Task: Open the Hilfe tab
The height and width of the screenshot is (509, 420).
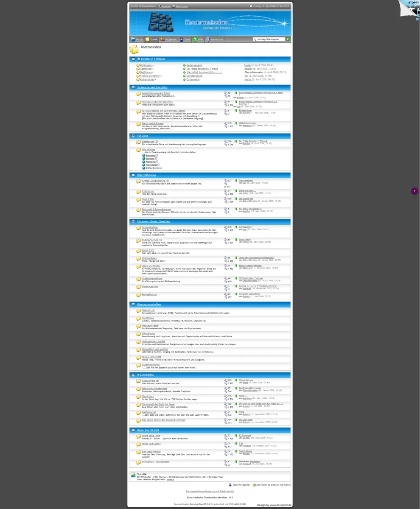Action: pos(198,39)
